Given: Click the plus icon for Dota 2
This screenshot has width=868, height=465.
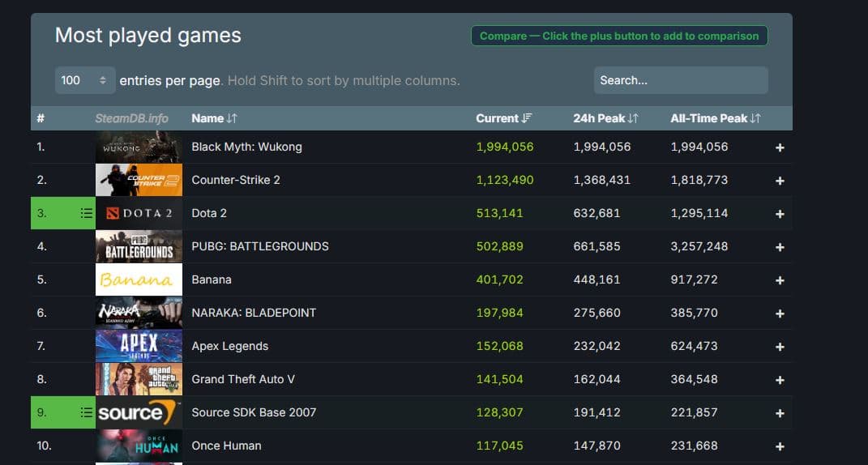Looking at the screenshot, I should coord(780,214).
